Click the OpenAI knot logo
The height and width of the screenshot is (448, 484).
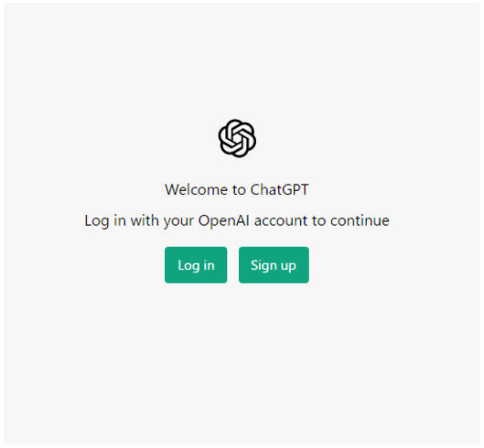point(237,138)
